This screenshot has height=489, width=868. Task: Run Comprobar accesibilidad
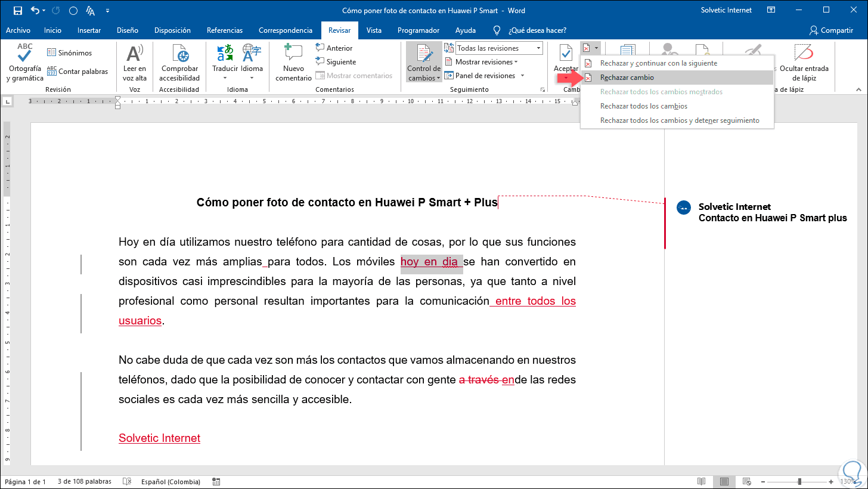(x=179, y=63)
